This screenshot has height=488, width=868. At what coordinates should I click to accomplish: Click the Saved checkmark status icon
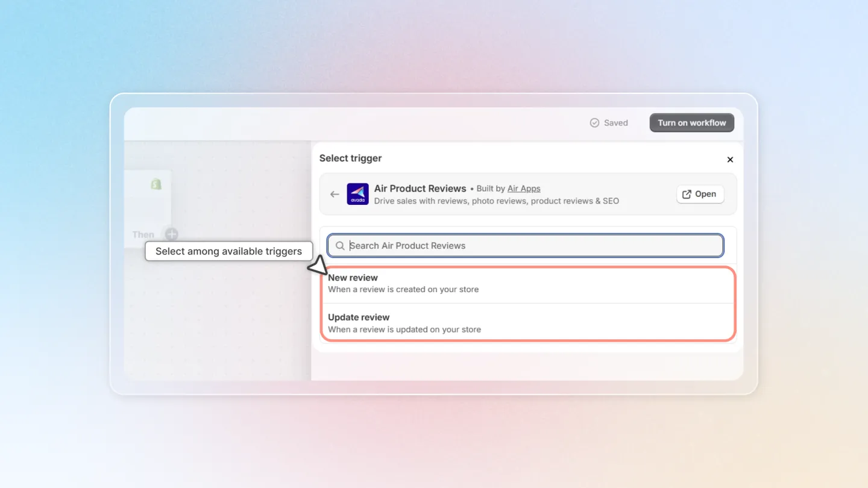tap(594, 123)
